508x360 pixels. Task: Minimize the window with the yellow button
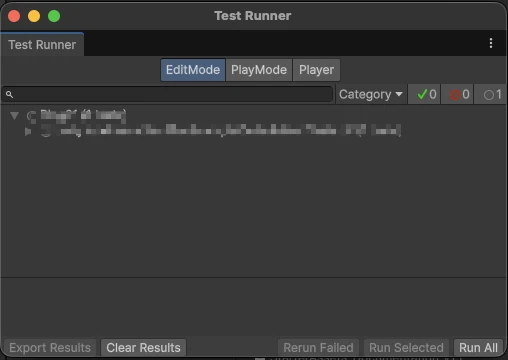34,16
